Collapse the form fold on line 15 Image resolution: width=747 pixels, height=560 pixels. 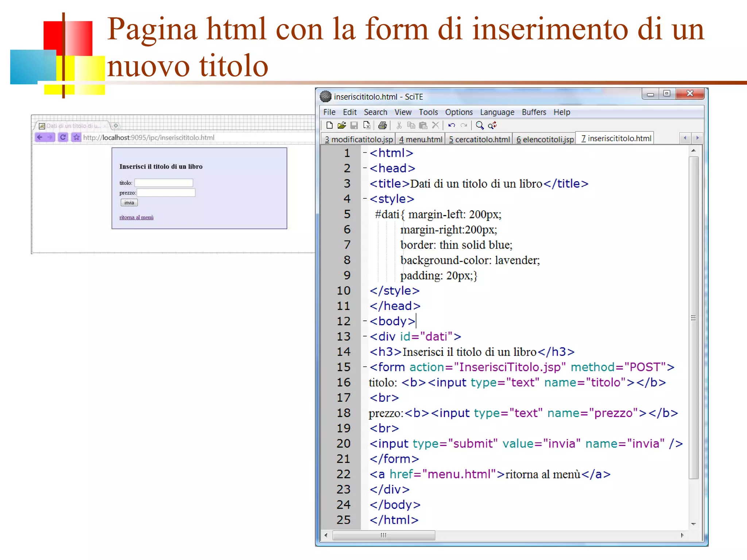point(365,367)
